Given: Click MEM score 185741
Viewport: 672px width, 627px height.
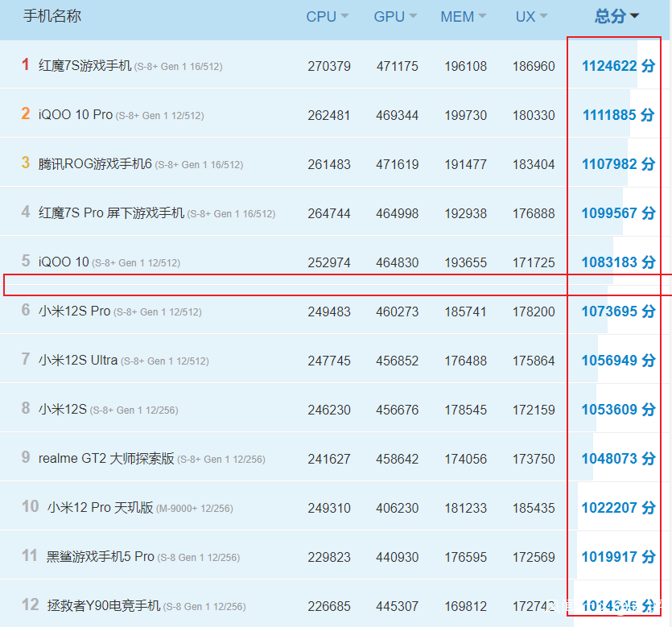Looking at the screenshot, I should pos(465,311).
